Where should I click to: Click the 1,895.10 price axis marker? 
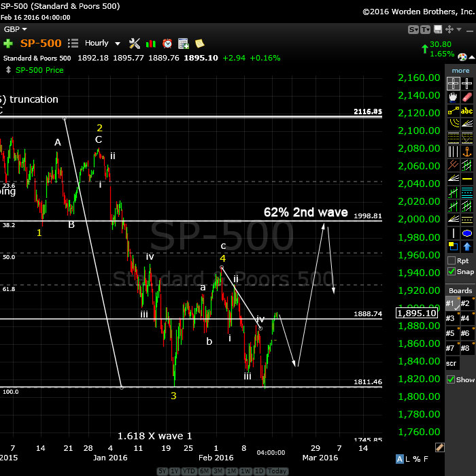[417, 313]
